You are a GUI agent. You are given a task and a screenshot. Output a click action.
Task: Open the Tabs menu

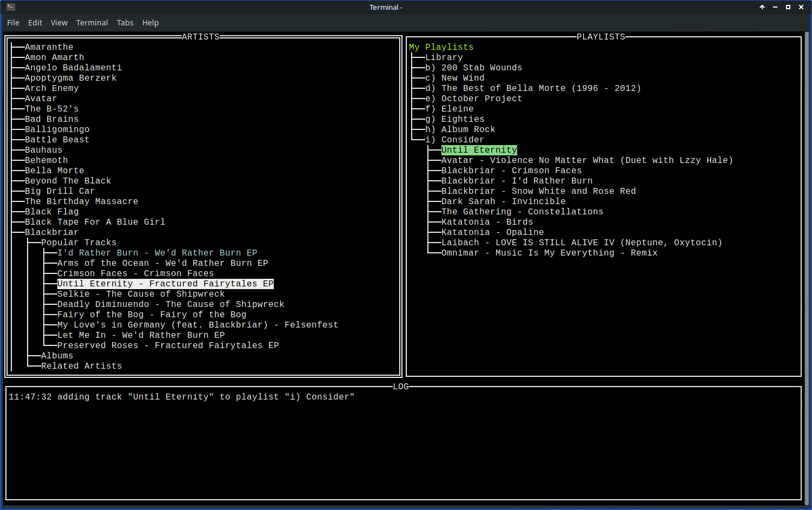click(125, 23)
